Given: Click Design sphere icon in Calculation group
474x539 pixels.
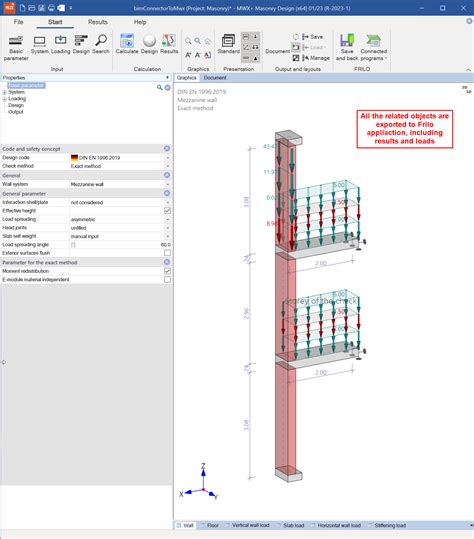Looking at the screenshot, I should tap(149, 44).
